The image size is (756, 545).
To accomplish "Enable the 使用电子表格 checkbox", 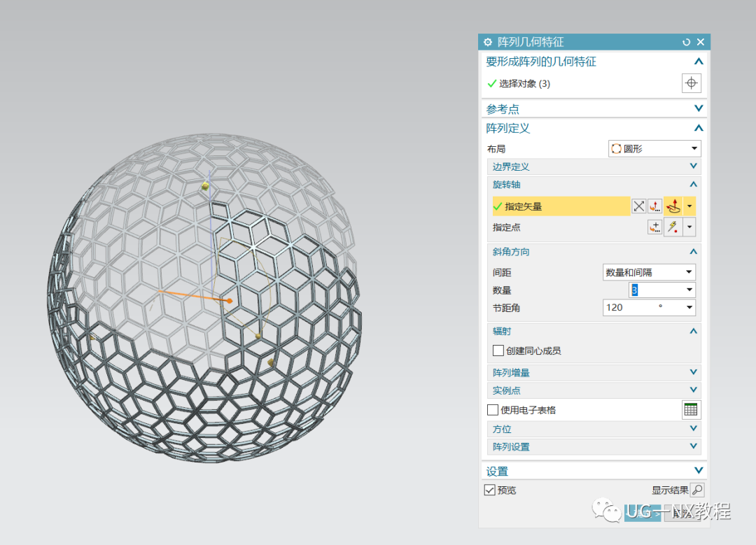I will click(492, 409).
